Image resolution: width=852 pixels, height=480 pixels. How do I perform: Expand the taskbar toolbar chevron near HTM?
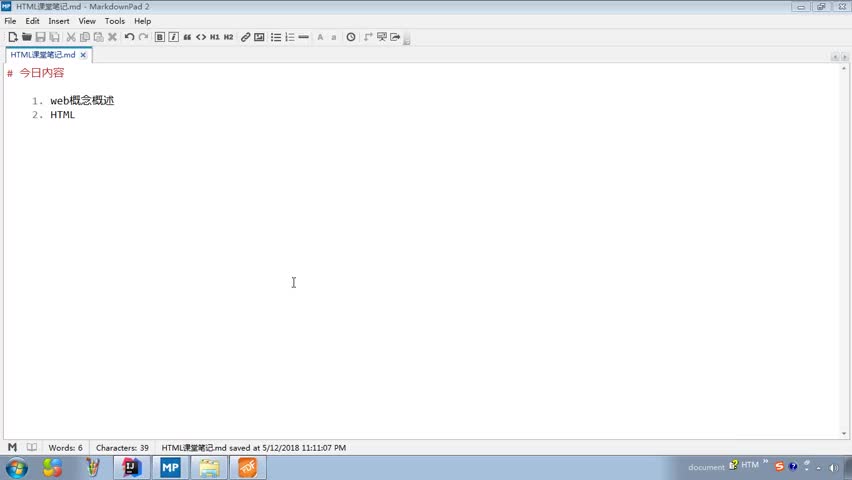coord(766,462)
